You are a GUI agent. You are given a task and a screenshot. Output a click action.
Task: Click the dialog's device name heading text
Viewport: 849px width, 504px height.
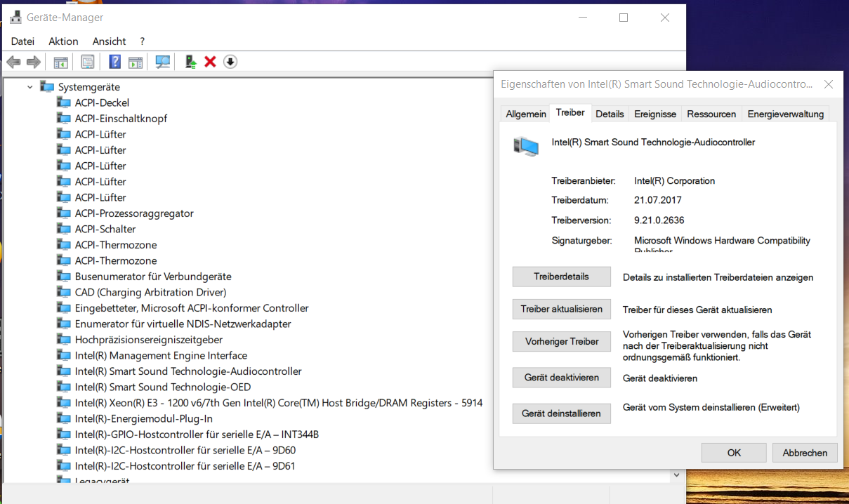[653, 142]
